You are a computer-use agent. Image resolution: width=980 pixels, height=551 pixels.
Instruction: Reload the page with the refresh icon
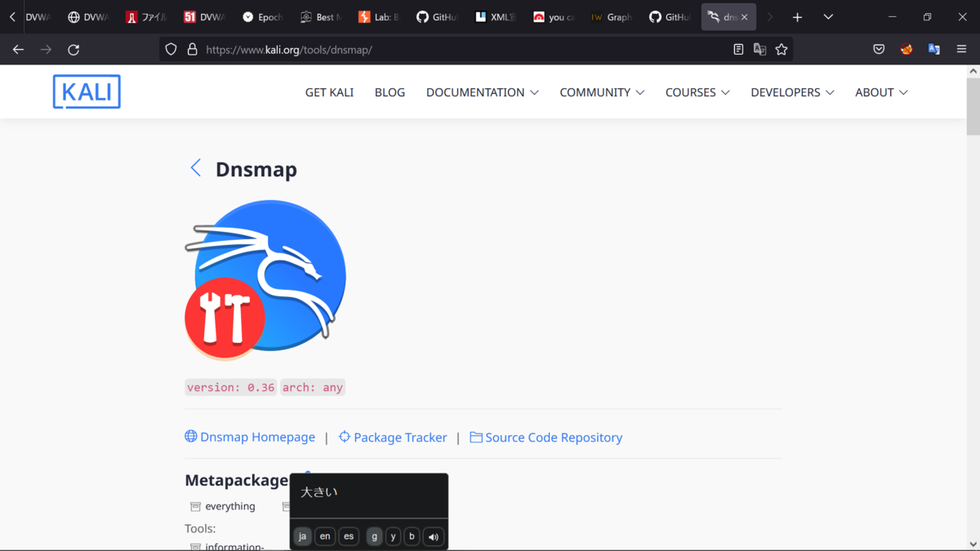tap(73, 50)
